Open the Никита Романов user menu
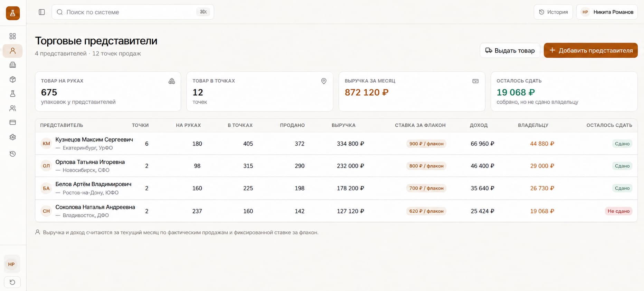The height and width of the screenshot is (291, 644). (607, 12)
